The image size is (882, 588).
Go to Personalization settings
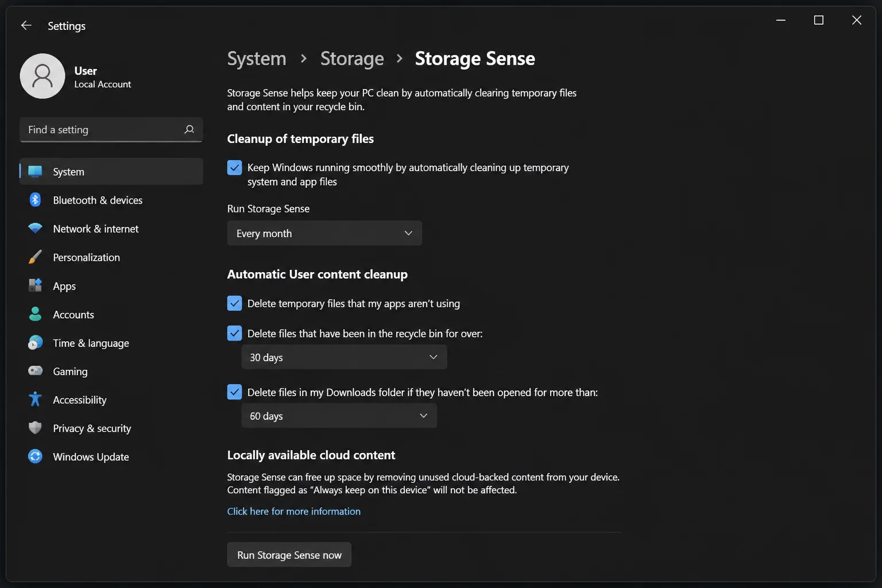click(111, 257)
